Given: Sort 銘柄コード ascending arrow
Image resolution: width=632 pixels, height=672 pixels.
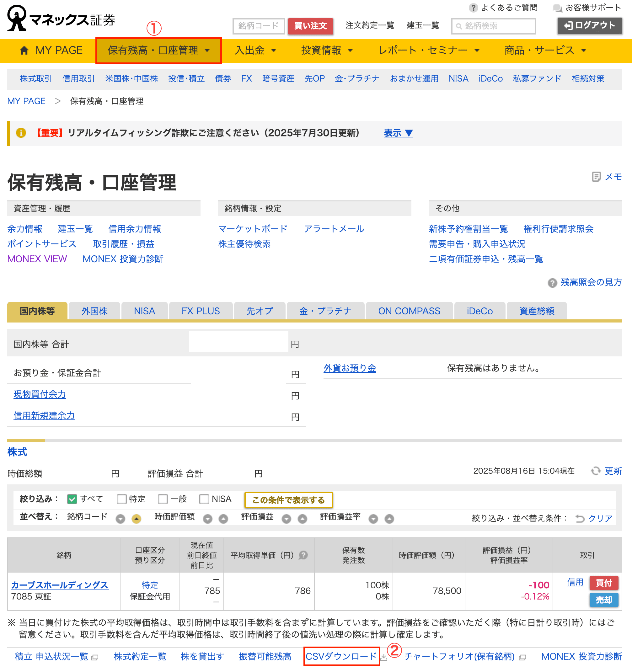Looking at the screenshot, I should click(136, 519).
